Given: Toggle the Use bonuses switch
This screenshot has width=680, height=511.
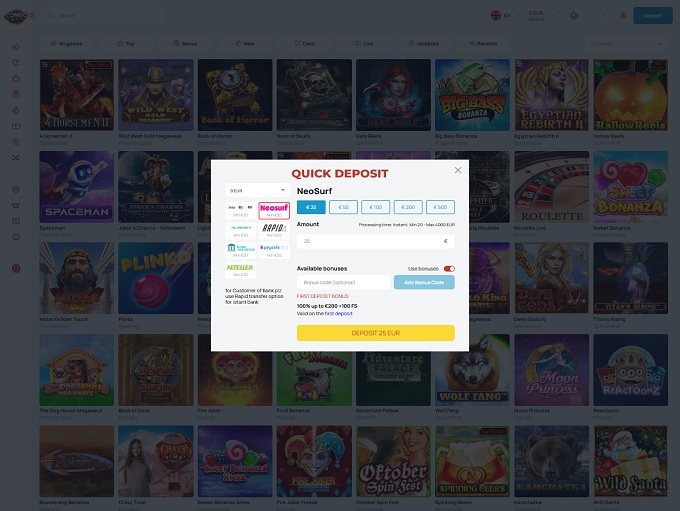Looking at the screenshot, I should 449,268.
